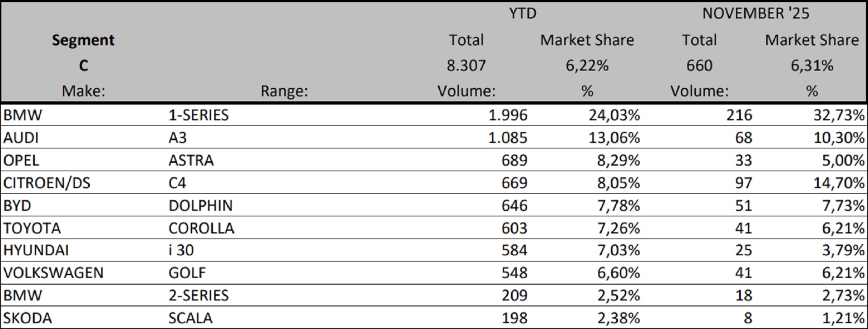Select CITROEN/DS make cell

47,183
